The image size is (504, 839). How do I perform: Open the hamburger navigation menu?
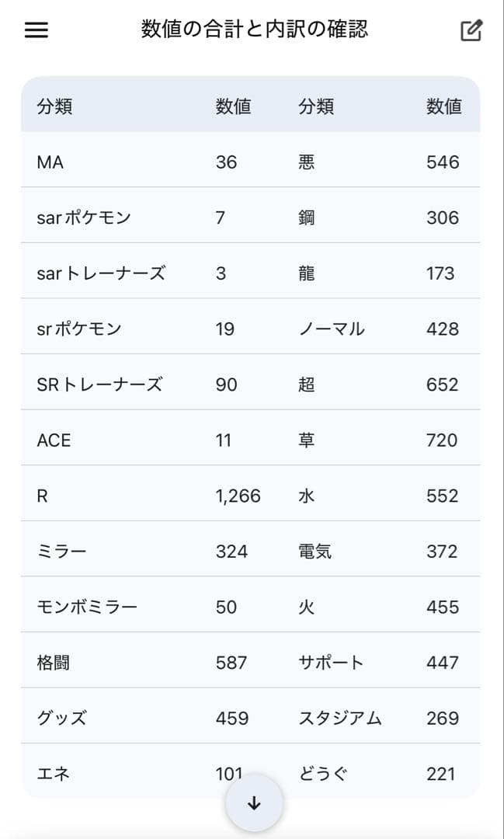tap(34, 30)
